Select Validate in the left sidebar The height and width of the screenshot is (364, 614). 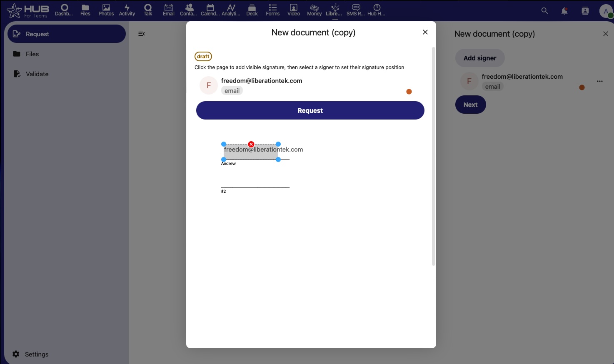[37, 74]
